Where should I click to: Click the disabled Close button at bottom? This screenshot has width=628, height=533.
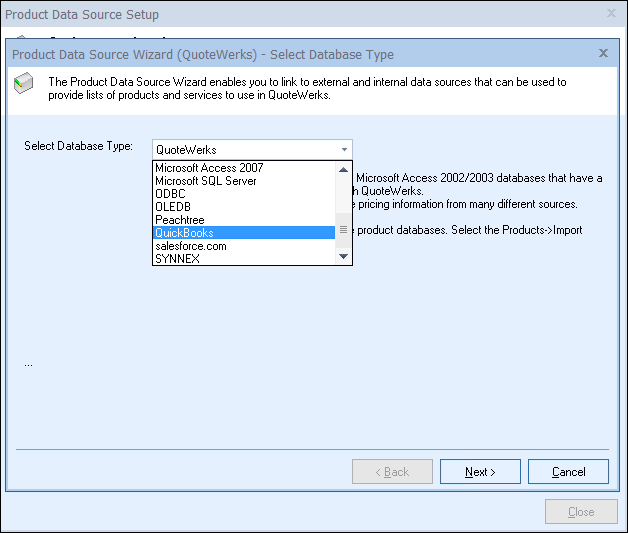tap(581, 511)
